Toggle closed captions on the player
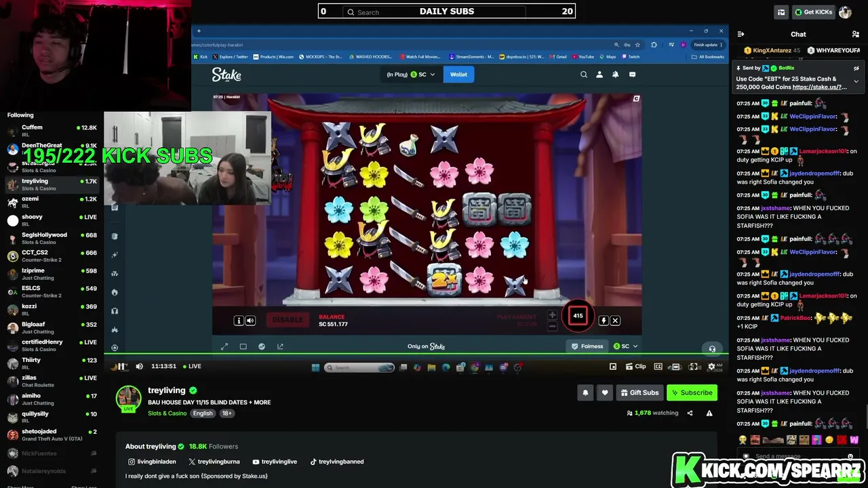Screen dimensions: 868x488 [658, 367]
